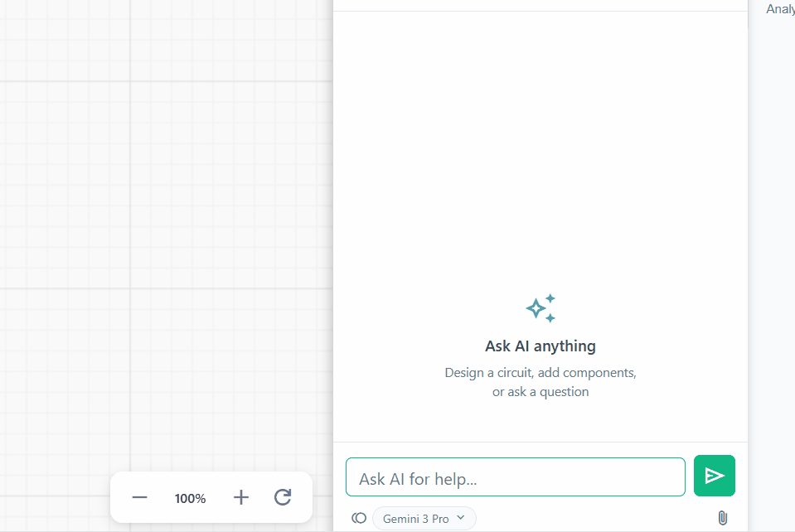The height and width of the screenshot is (532, 795).
Task: Click the chevron arrow next to Gemini 3 Pro
Action: coord(461,518)
